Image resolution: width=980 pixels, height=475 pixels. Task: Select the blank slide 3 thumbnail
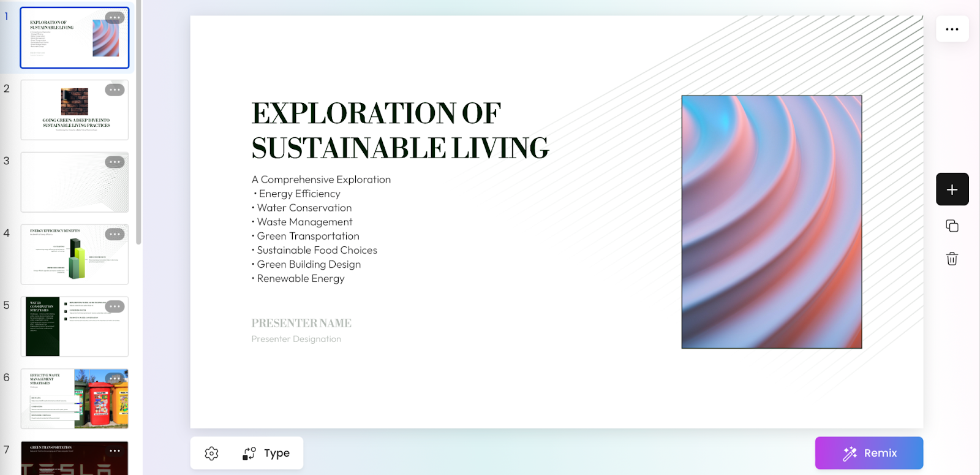(x=74, y=183)
